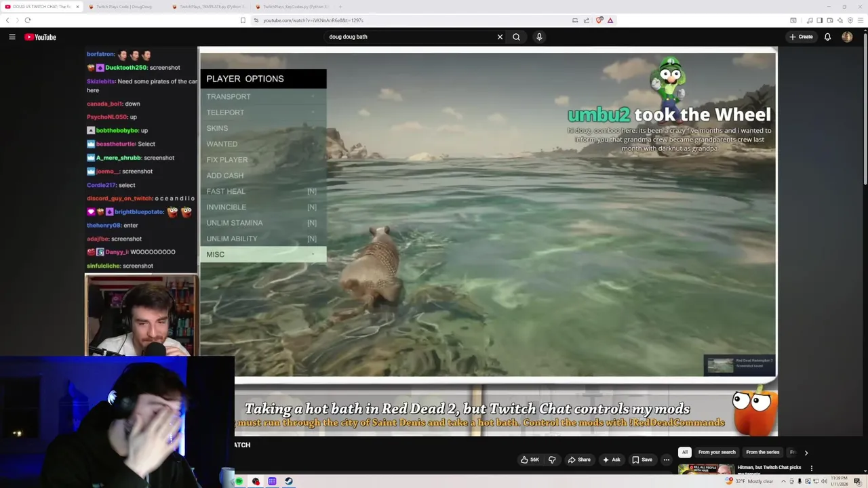The width and height of the screenshot is (868, 488).
Task: Open the Windows notification center
Action: point(857,481)
